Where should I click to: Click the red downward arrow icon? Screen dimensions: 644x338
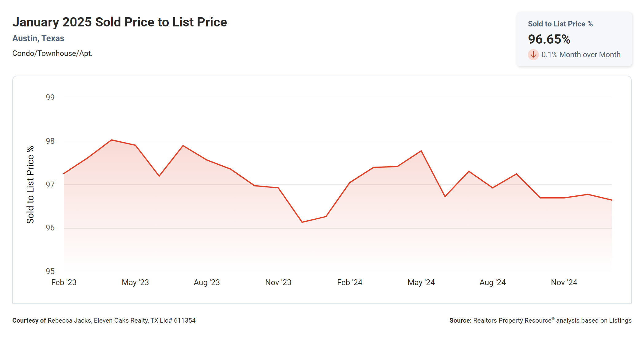click(x=533, y=55)
